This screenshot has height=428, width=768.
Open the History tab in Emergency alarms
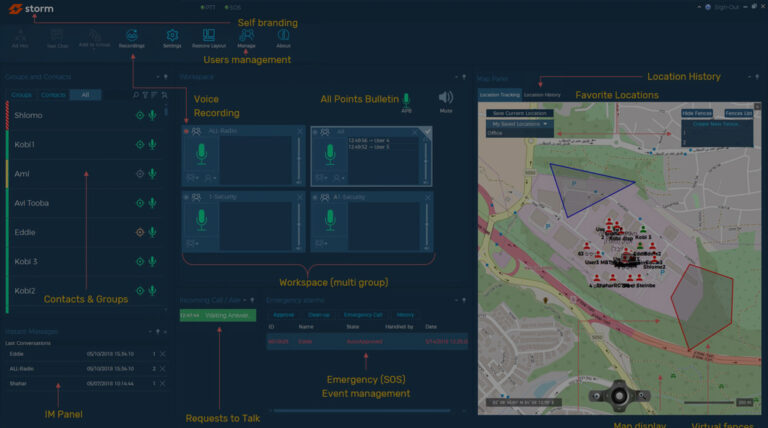[405, 315]
